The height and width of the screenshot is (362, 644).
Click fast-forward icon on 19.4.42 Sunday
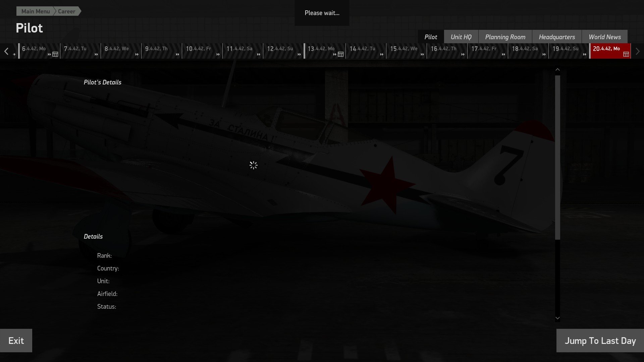point(585,54)
